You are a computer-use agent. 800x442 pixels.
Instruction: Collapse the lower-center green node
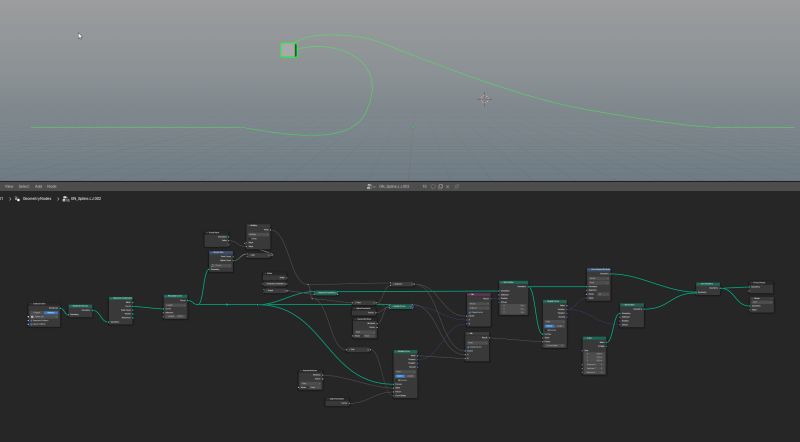pos(396,352)
